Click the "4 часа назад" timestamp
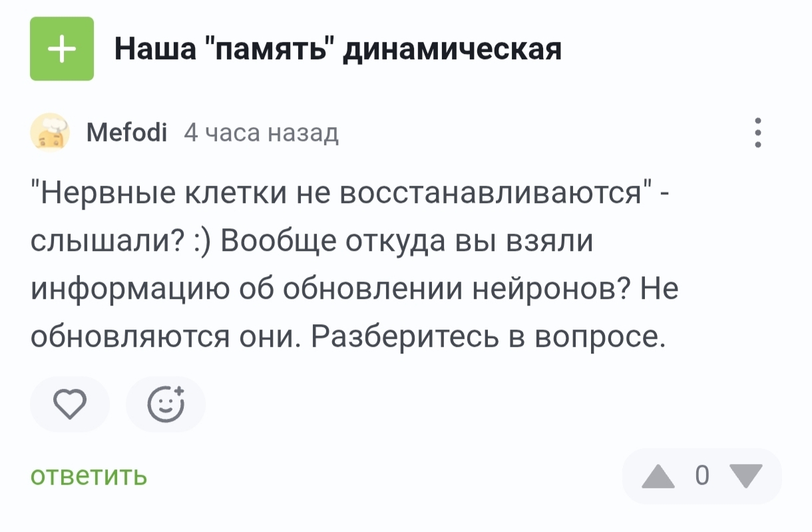812x532 pixels. 261,134
